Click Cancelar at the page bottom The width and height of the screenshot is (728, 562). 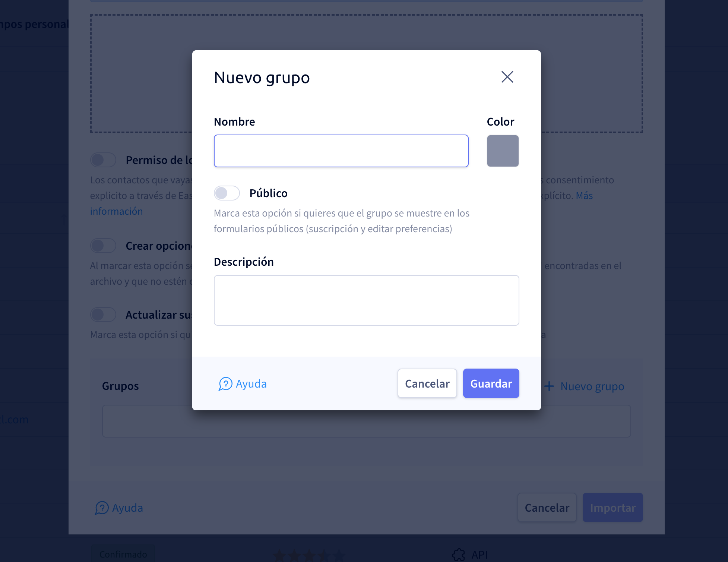pyautogui.click(x=547, y=508)
